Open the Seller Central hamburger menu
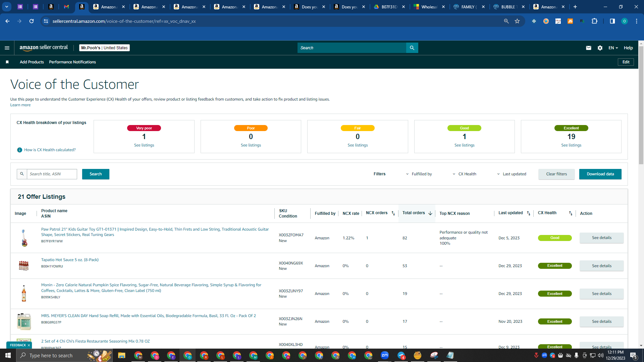644x362 pixels. (7, 48)
